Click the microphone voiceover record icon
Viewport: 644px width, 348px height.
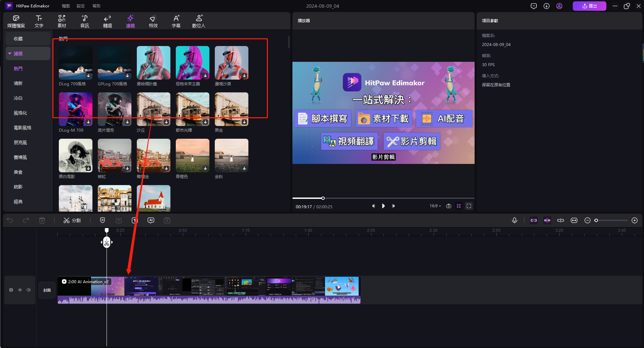tap(515, 220)
